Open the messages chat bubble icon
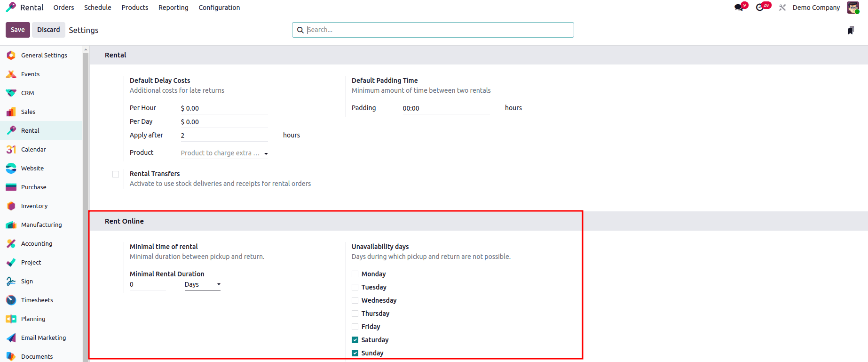Screen dimensions: 868x362 (x=739, y=8)
